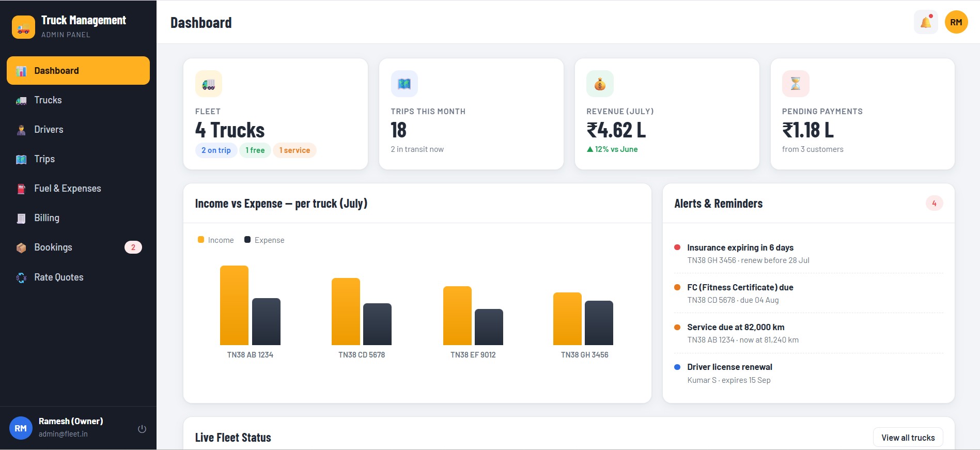
Task: Click the Pending Payments hourglass icon
Action: (x=796, y=84)
